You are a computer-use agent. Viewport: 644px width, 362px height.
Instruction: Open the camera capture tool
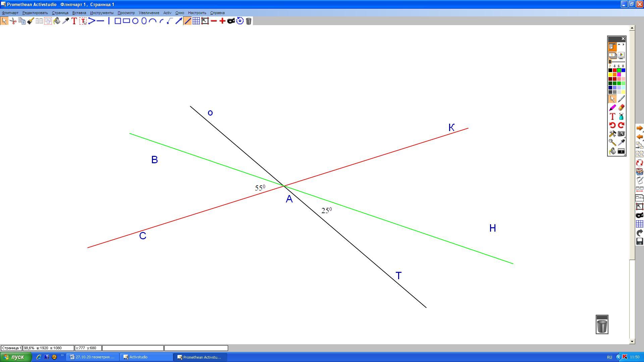pos(621,134)
